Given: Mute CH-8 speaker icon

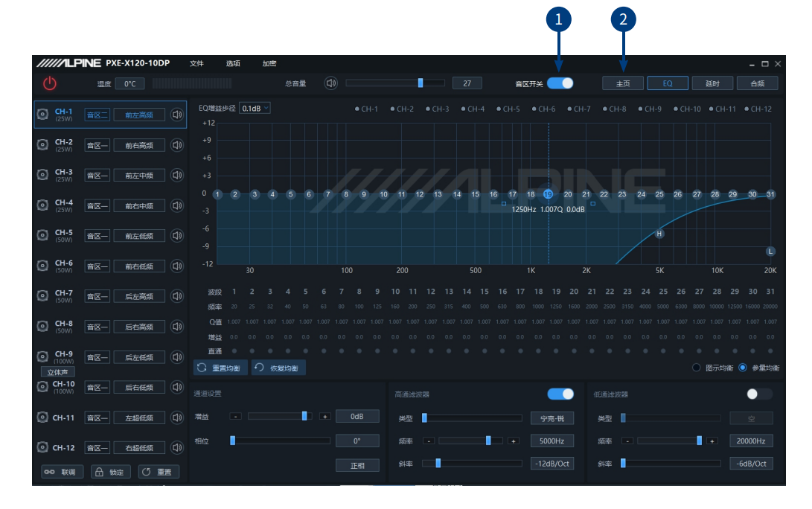Looking at the screenshot, I should click(177, 327).
